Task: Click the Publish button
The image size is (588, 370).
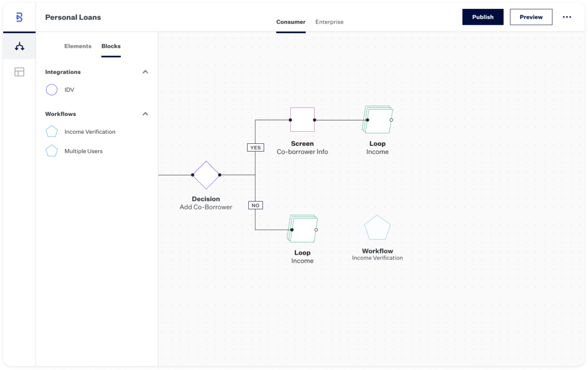Action: pyautogui.click(x=482, y=17)
